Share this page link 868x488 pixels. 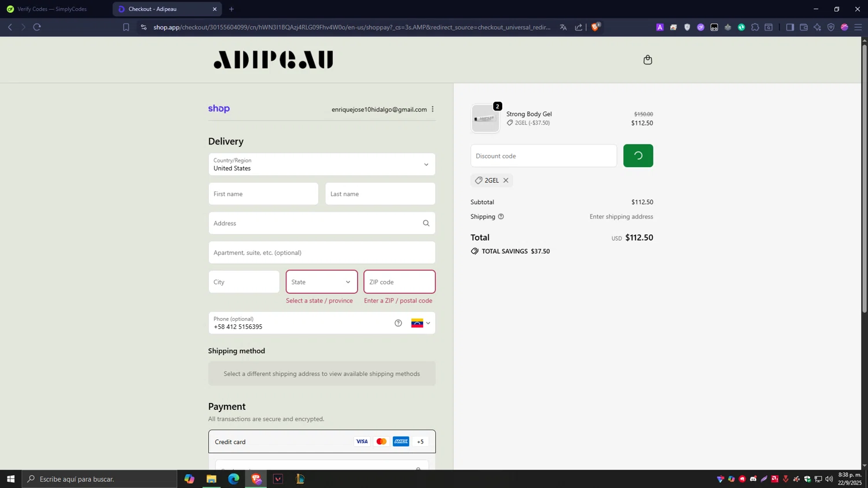click(x=579, y=27)
